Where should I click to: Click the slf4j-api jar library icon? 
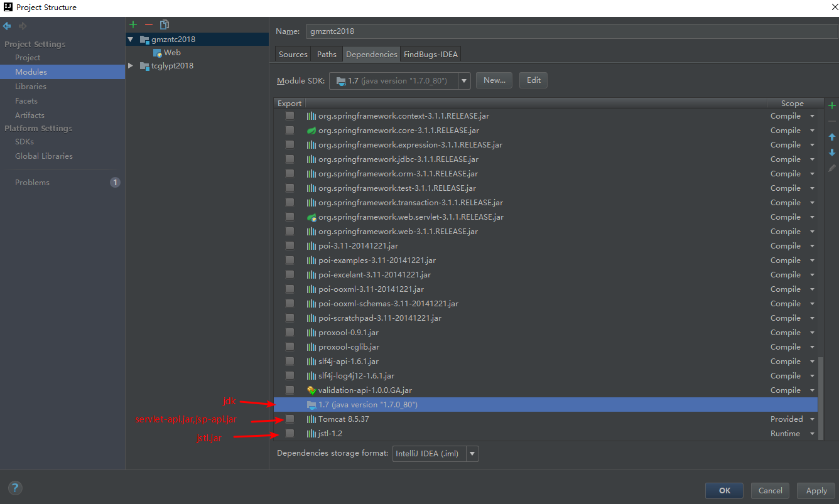311,362
